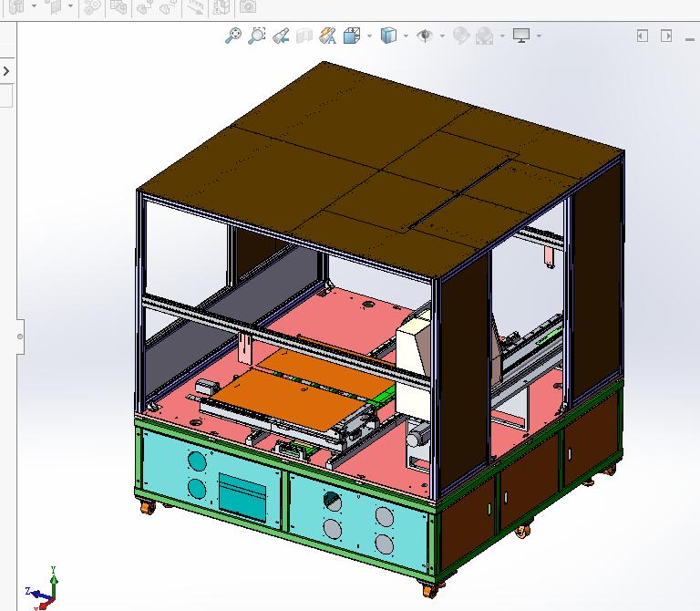Click the red X axis of the triad
700x611 pixels.
[x=45, y=605]
